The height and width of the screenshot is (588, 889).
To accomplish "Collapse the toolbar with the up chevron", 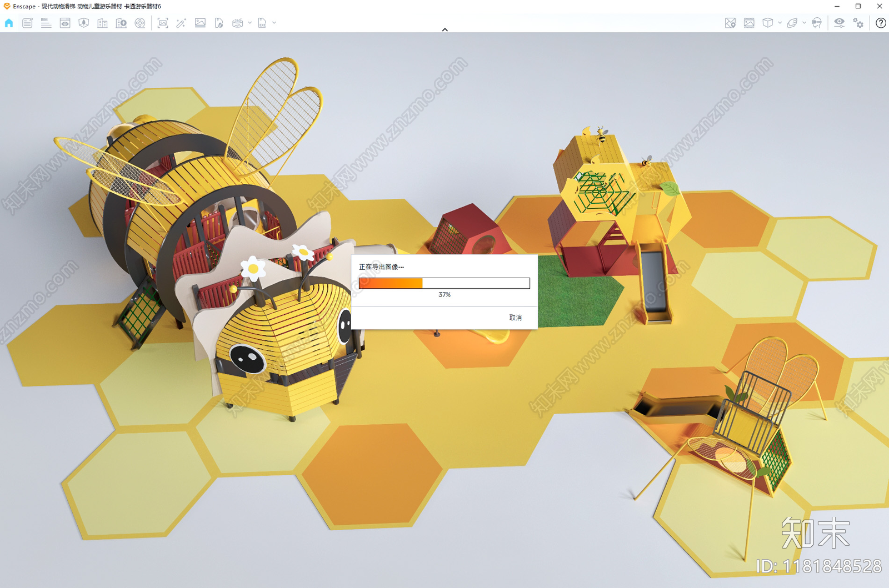I will pos(444,29).
